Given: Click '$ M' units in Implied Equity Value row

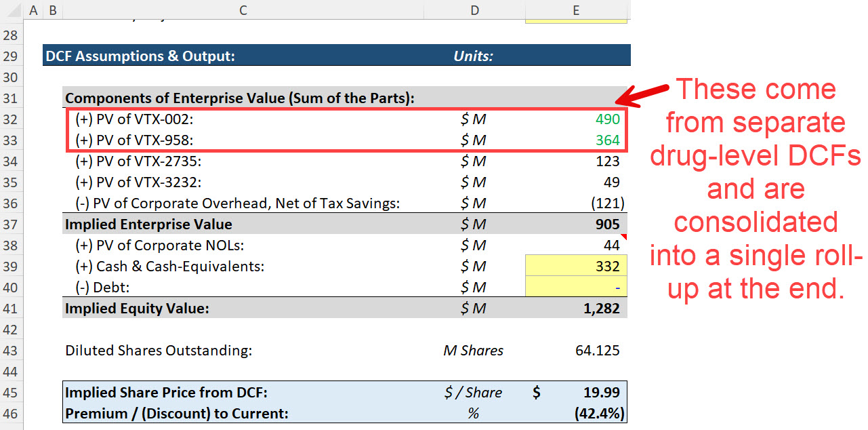Looking at the screenshot, I should pos(474,308).
